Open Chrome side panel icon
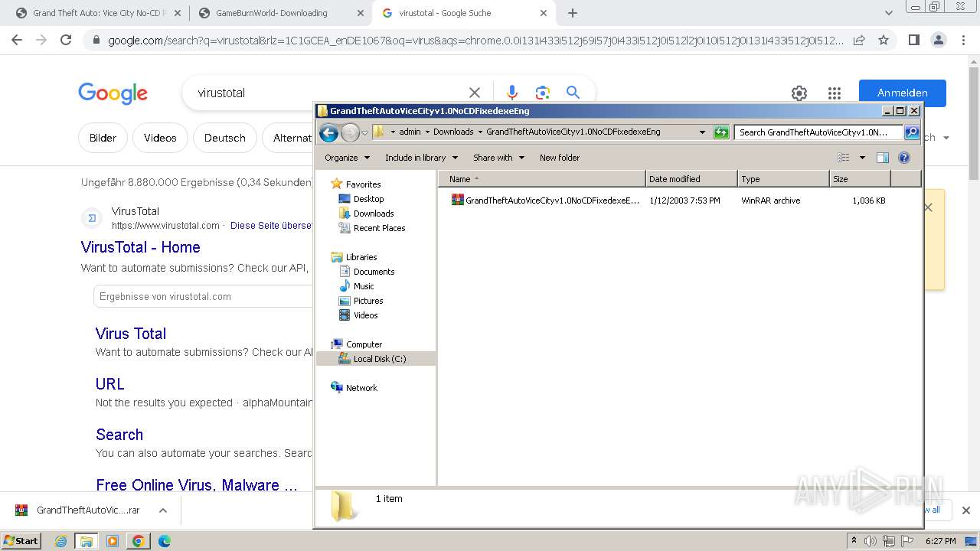This screenshot has height=551, width=980. click(913, 40)
